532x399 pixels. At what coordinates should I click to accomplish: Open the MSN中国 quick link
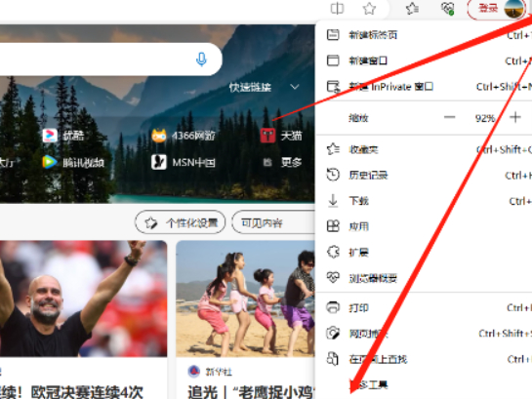coord(184,162)
